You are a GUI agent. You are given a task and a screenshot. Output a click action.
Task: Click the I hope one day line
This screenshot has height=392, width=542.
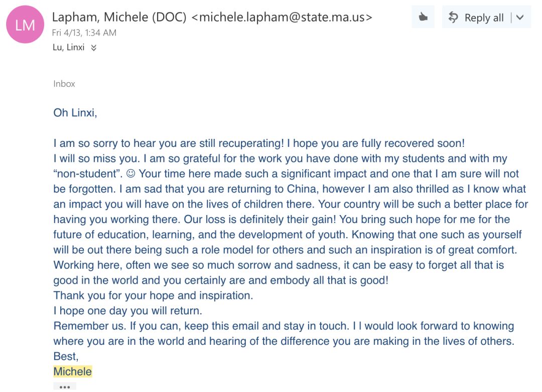point(127,311)
